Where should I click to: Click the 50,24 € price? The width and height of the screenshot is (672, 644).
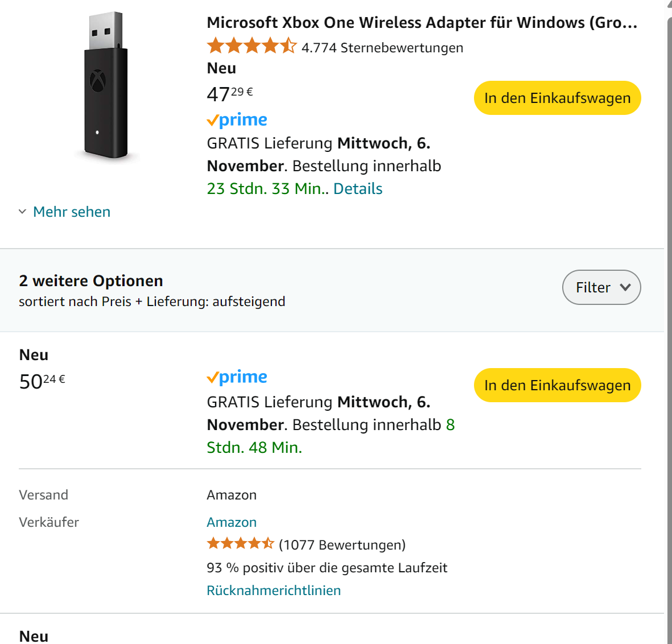(x=42, y=381)
